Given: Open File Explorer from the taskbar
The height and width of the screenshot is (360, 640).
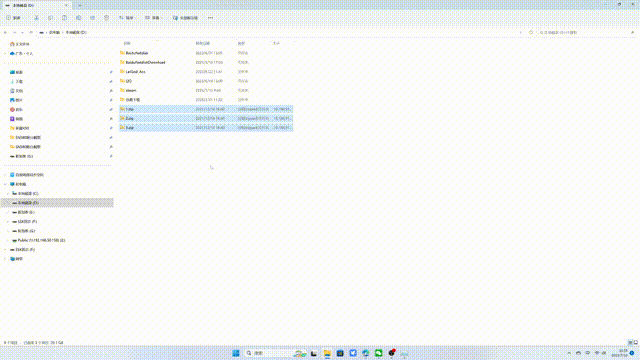Looking at the screenshot, I should click(x=327, y=353).
